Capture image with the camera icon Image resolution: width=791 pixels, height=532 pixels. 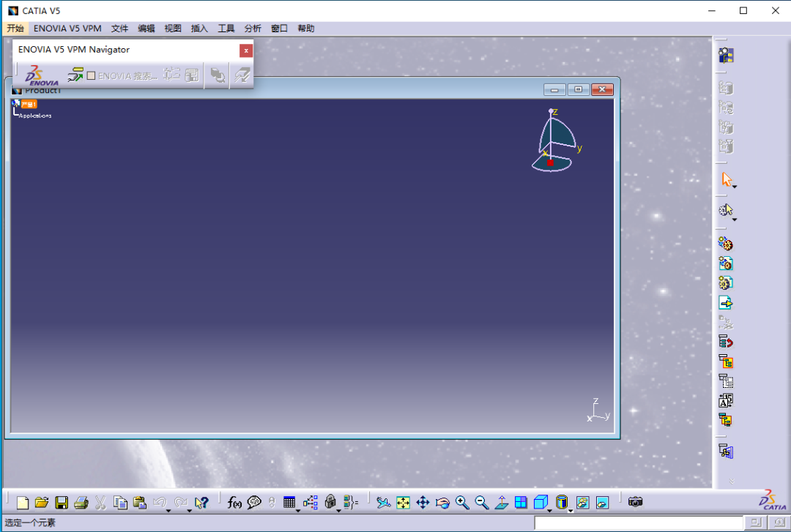[x=636, y=502]
